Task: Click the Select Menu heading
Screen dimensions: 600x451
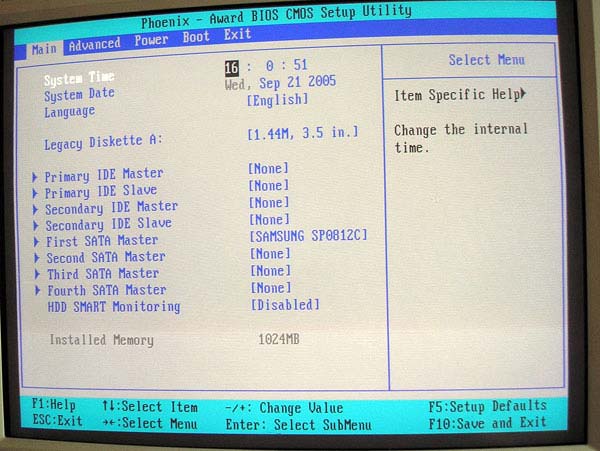Action: pos(487,60)
